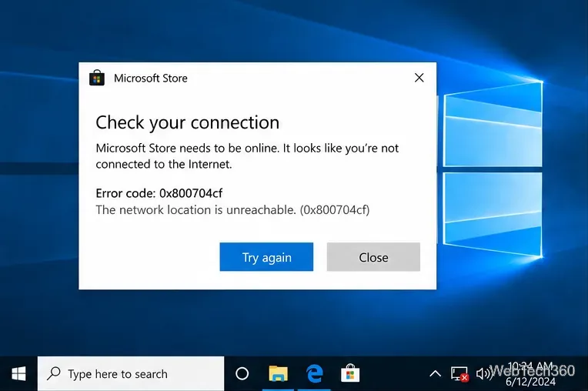Launch Microsoft Edge from the taskbar
The height and width of the screenshot is (391, 588).
coord(314,374)
